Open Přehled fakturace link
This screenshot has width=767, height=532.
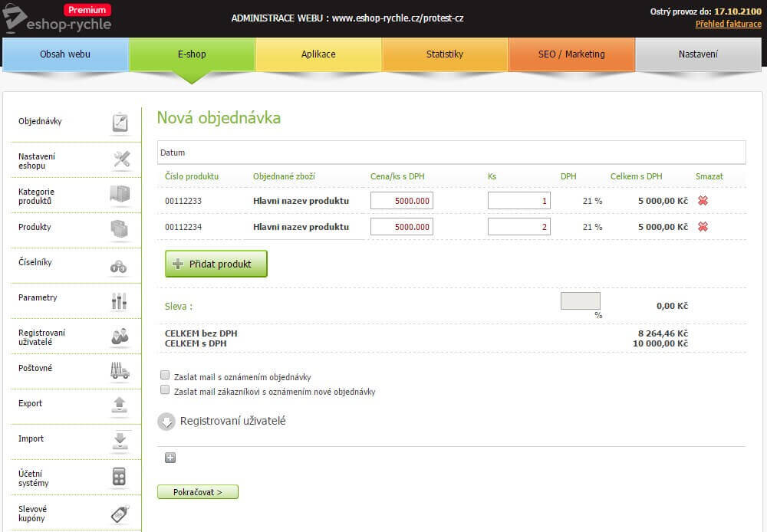tap(727, 24)
